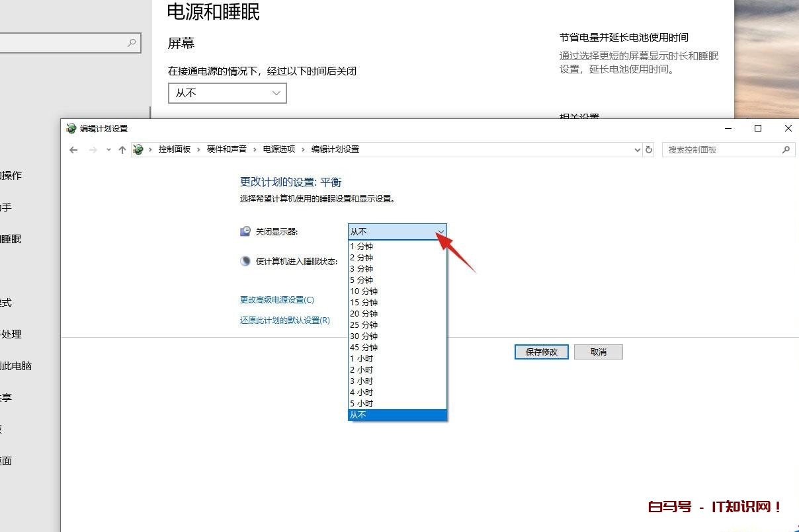
Task: Collapse the turn off display dropdown
Action: [x=441, y=231]
